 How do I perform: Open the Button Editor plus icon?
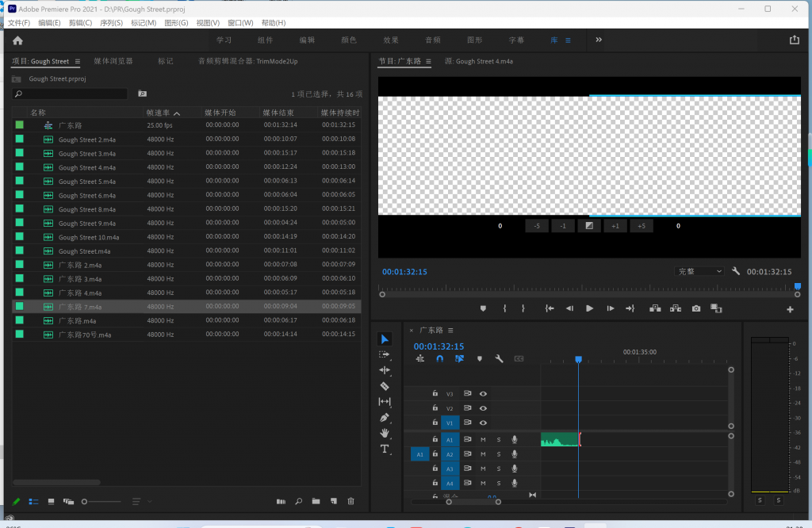(x=790, y=309)
